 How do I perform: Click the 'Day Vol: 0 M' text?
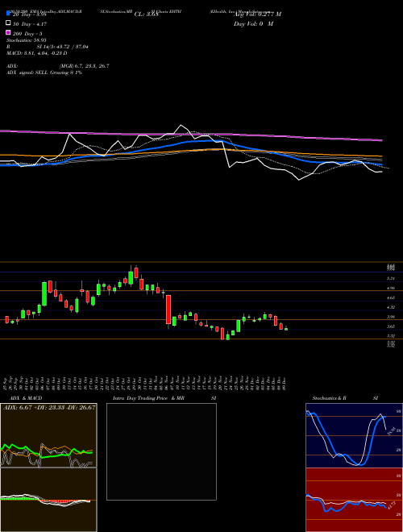point(253,24)
